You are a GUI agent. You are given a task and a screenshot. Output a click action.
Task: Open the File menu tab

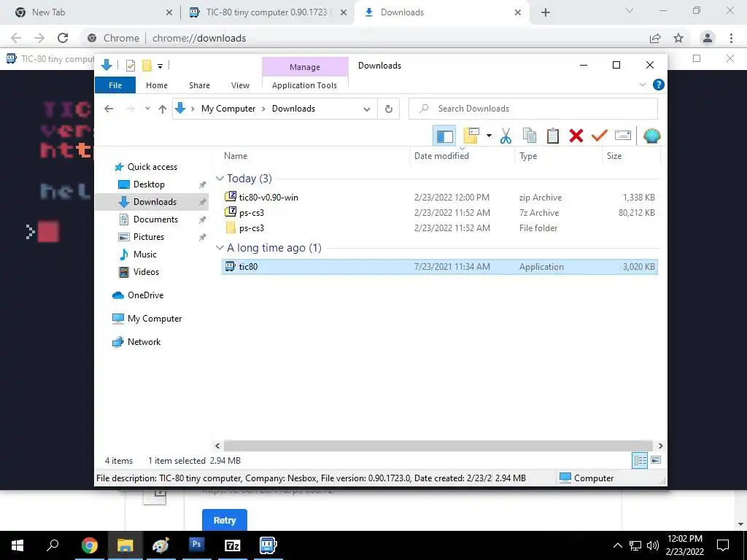click(115, 85)
